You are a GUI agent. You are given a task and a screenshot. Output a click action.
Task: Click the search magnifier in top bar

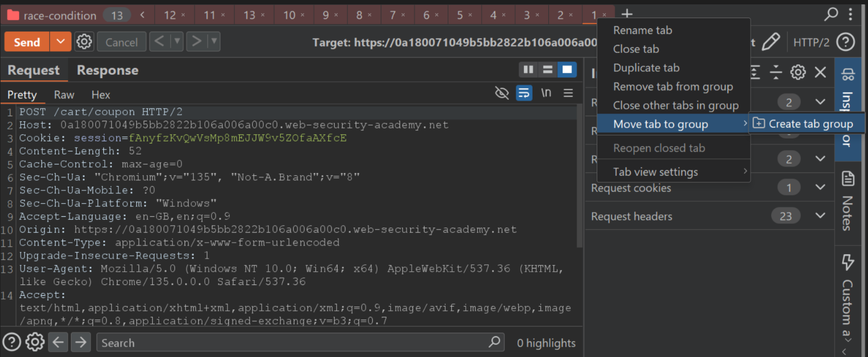(x=831, y=14)
